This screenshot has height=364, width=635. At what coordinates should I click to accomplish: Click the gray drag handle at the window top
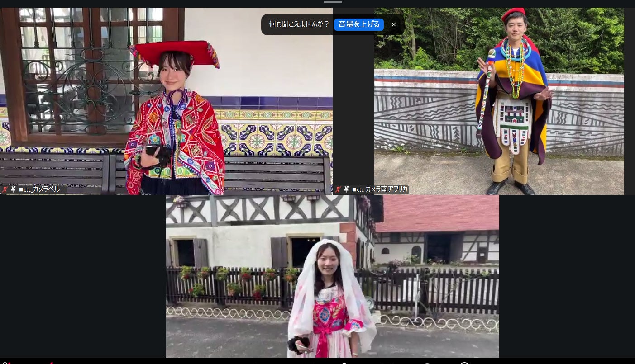(x=333, y=2)
